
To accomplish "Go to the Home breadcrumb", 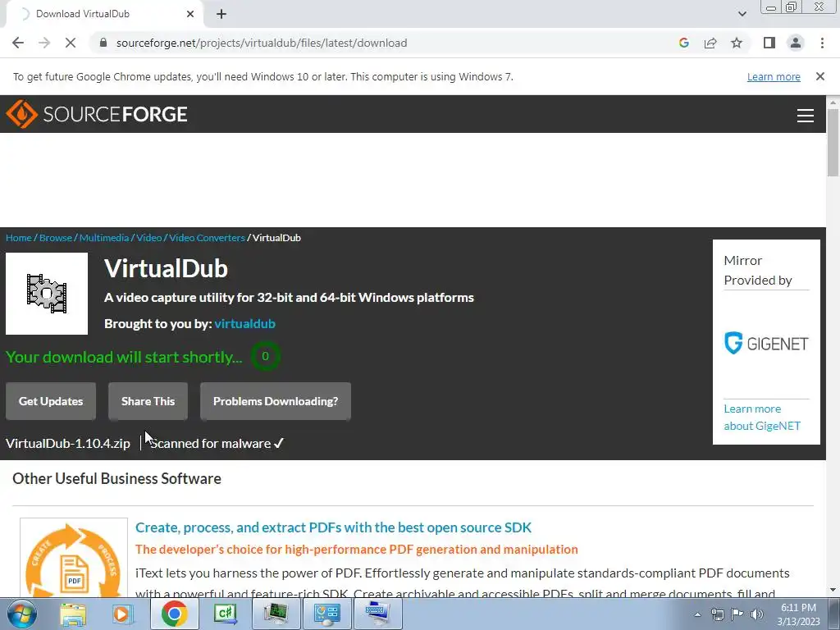I will [x=19, y=237].
